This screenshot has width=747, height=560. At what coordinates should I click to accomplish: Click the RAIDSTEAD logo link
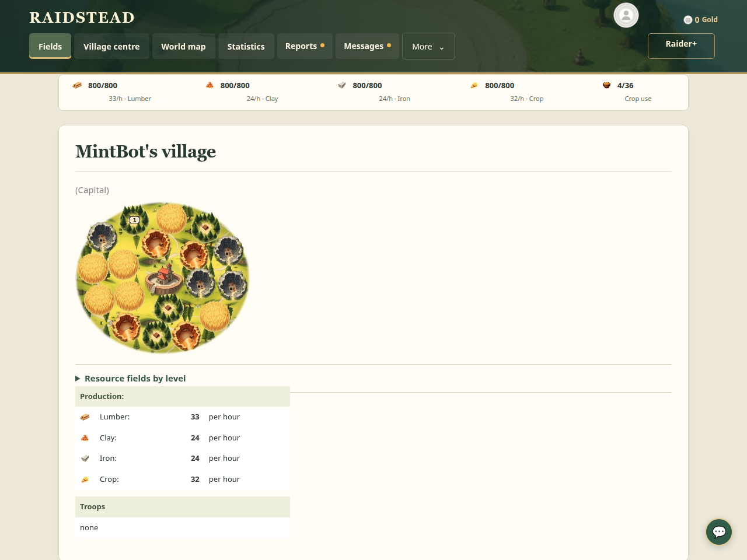pyautogui.click(x=82, y=17)
